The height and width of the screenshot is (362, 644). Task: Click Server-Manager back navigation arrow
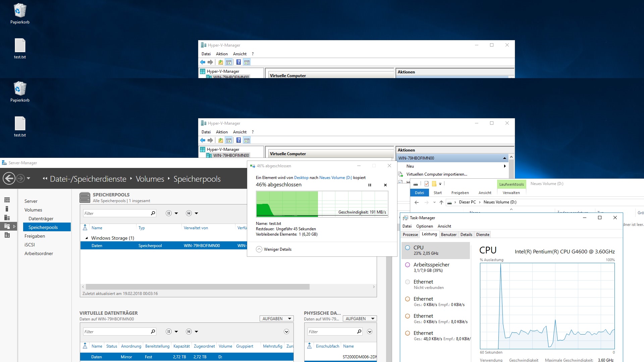point(9,178)
